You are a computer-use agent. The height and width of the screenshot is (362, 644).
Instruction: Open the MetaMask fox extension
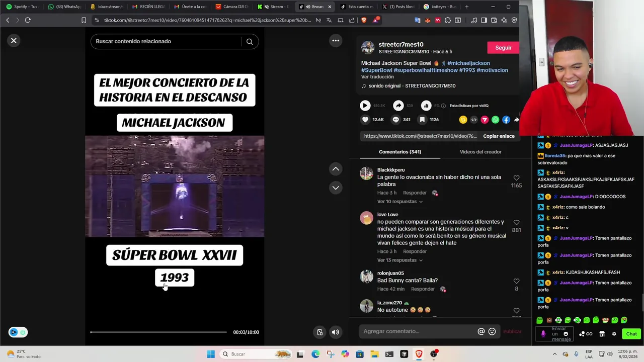point(428,20)
